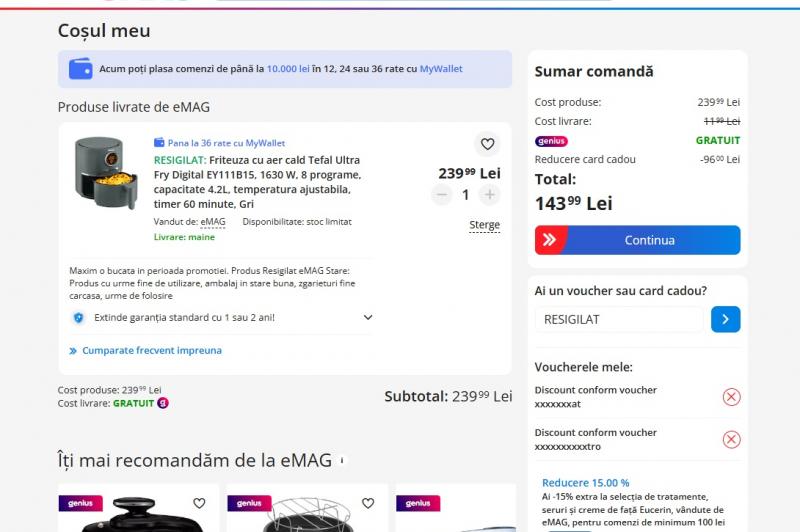Image resolution: width=800 pixels, height=532 pixels.
Task: Decrease quantity with the minus button
Action: coord(442,194)
